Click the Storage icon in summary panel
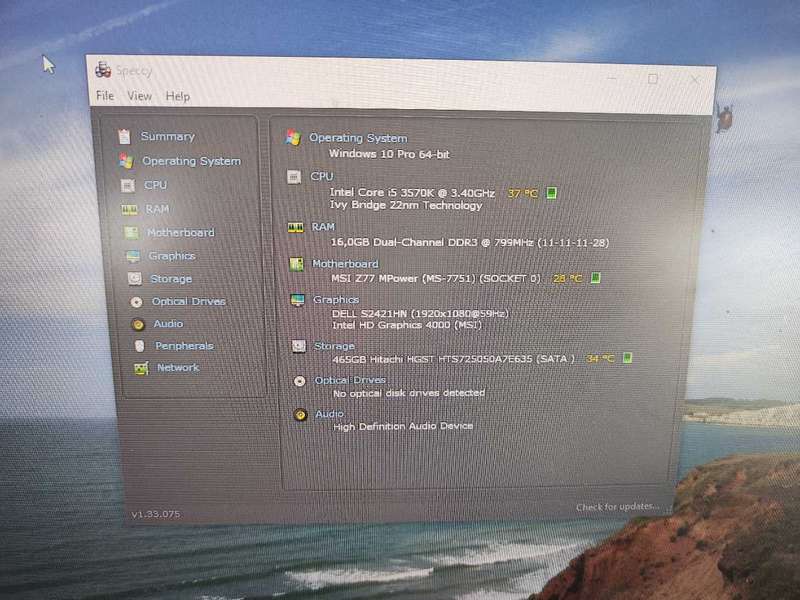This screenshot has height=600, width=800. coord(298,346)
